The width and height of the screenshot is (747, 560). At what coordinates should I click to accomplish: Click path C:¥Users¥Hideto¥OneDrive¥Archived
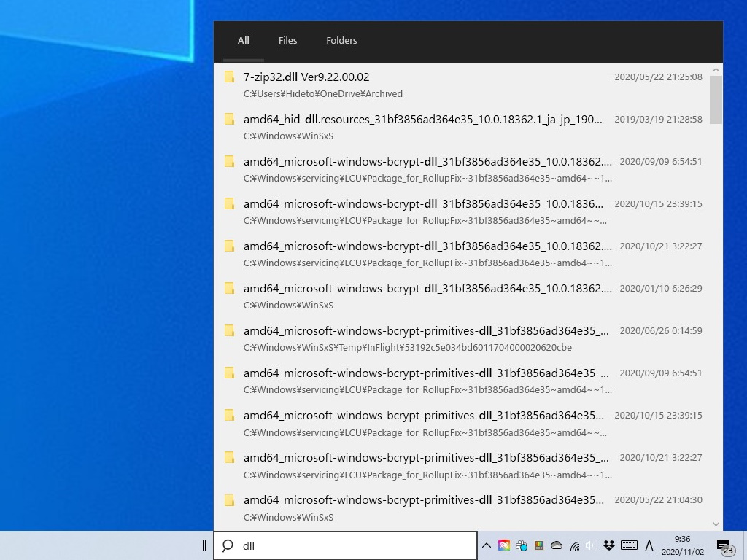[x=323, y=94]
